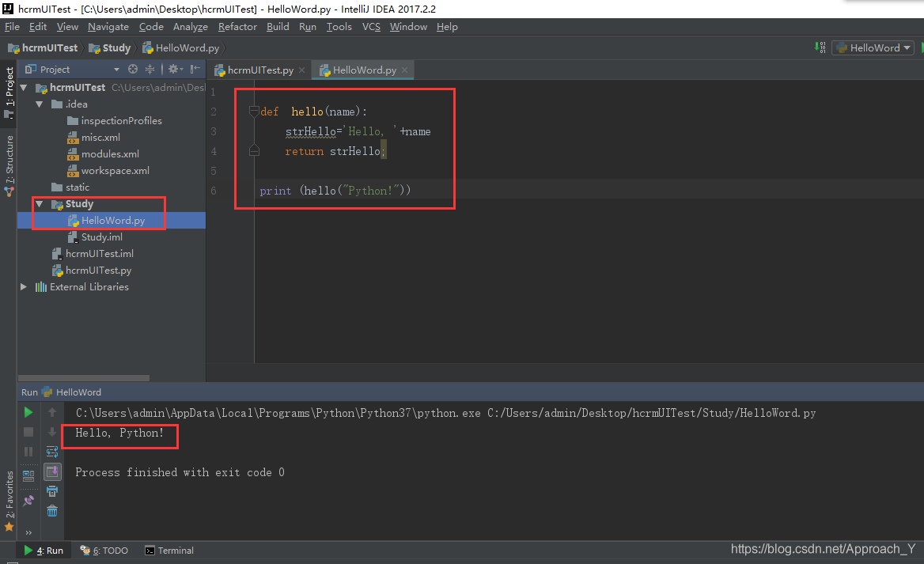
Task: Collapse the def hello fold marker
Action: (x=254, y=112)
